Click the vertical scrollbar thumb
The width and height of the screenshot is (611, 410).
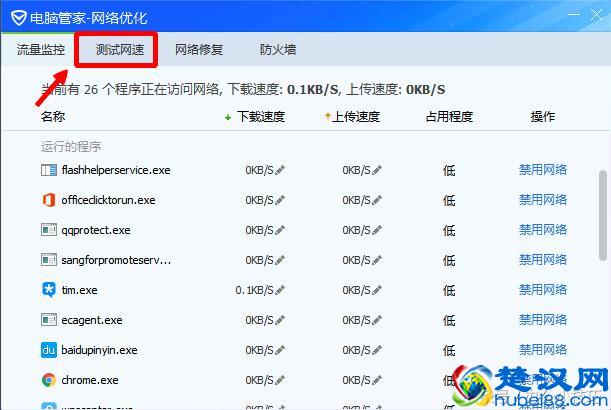[x=603, y=215]
